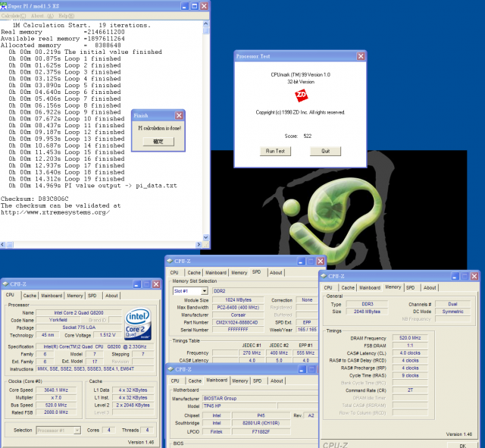Image resolution: width=485 pixels, height=448 pixels.
Task: Click the ZD logo in Processor Test
Action: click(x=301, y=96)
